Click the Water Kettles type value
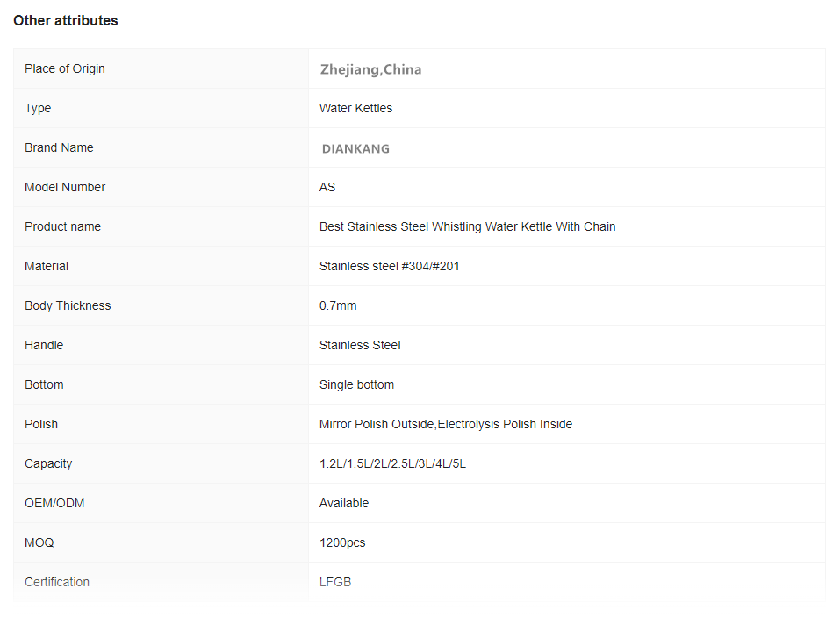 [x=355, y=108]
